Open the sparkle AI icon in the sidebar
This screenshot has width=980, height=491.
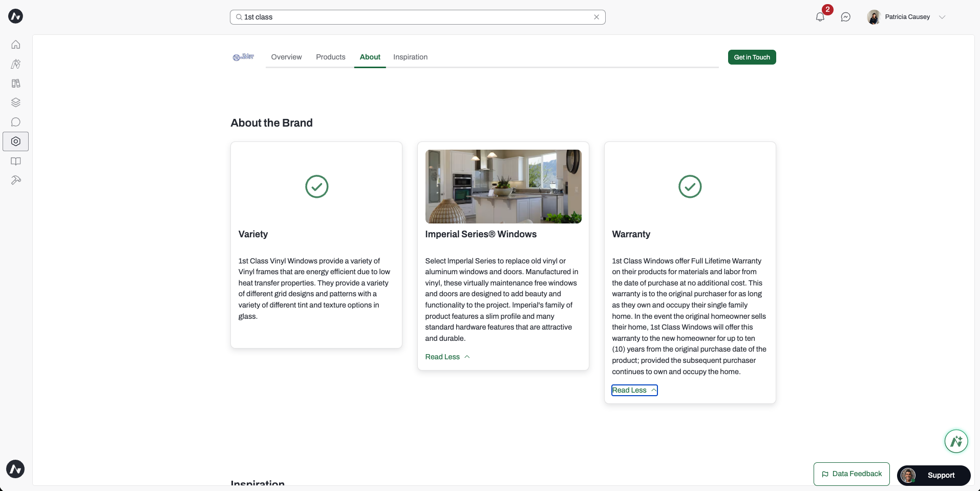click(16, 64)
